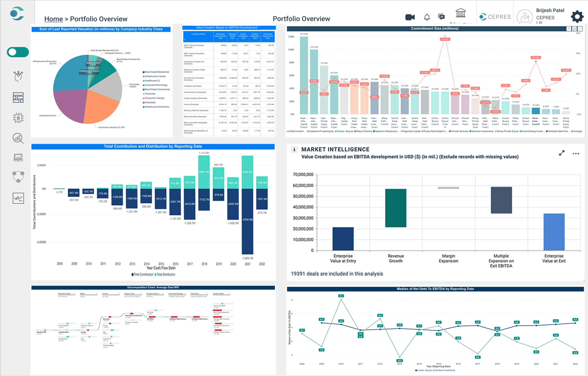Open Market Intelligence info icon

click(294, 149)
